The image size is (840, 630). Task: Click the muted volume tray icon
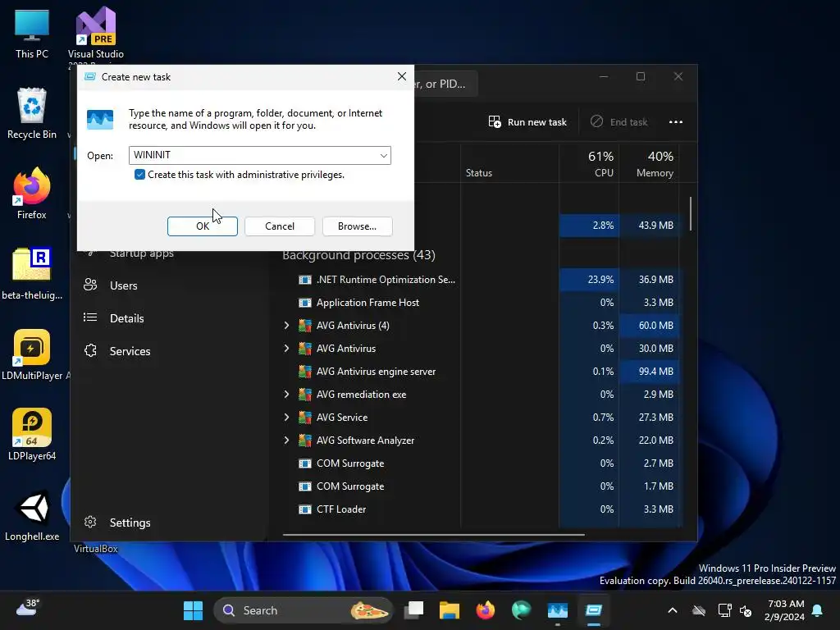click(746, 610)
